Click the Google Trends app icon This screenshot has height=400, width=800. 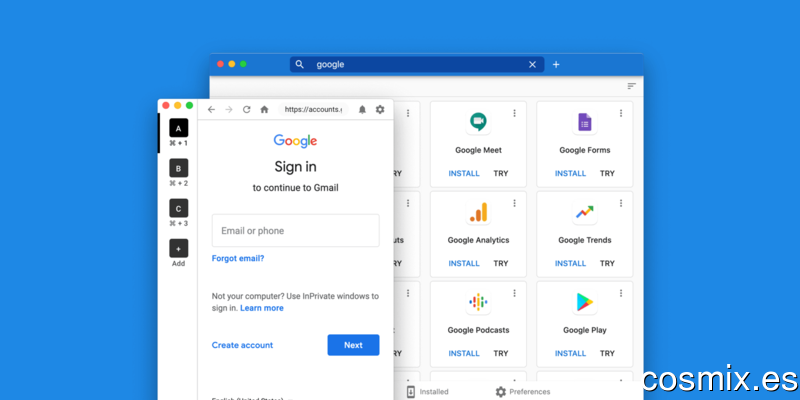click(x=585, y=212)
